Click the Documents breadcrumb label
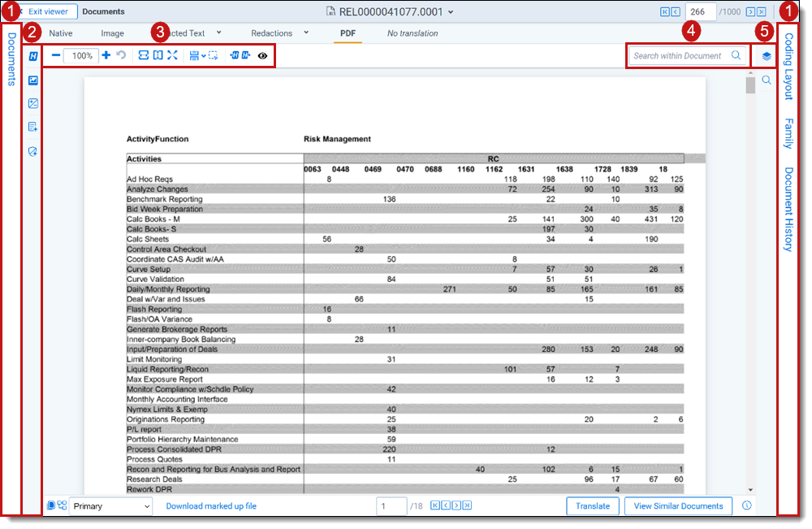Image resolution: width=812 pixels, height=529 pixels. (x=104, y=11)
